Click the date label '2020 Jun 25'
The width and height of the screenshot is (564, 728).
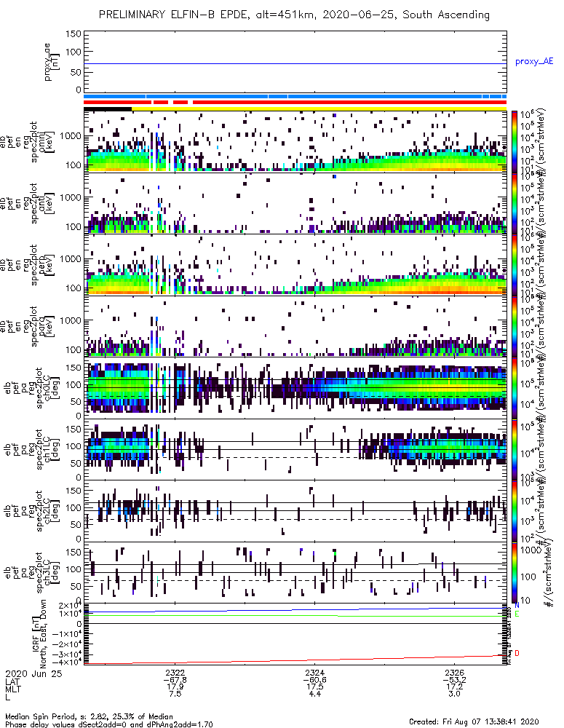click(33, 673)
